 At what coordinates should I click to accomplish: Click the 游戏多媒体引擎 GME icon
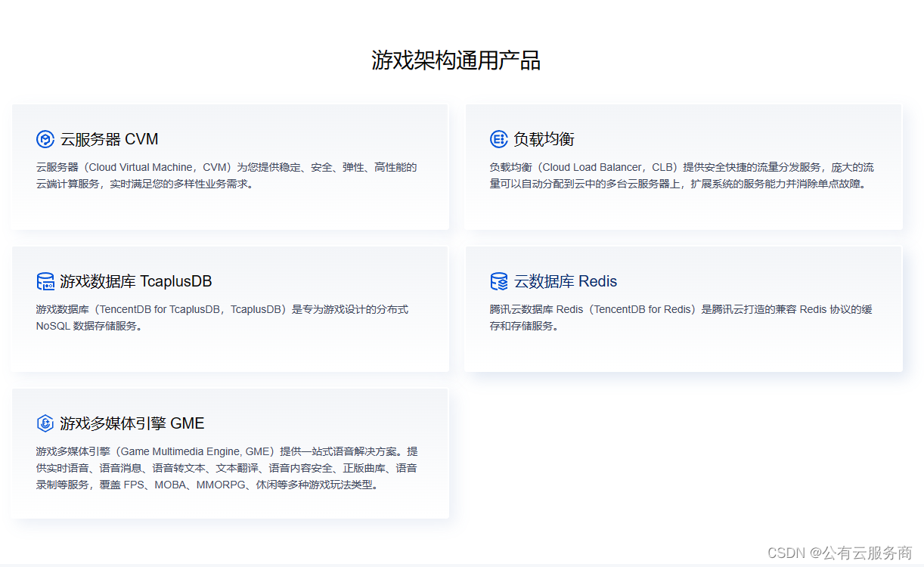tap(45, 423)
